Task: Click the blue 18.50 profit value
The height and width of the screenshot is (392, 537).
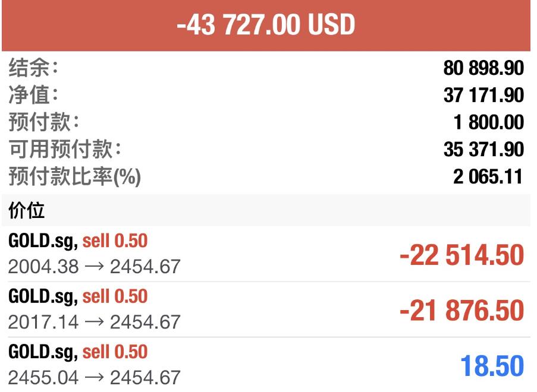Action: [x=492, y=366]
